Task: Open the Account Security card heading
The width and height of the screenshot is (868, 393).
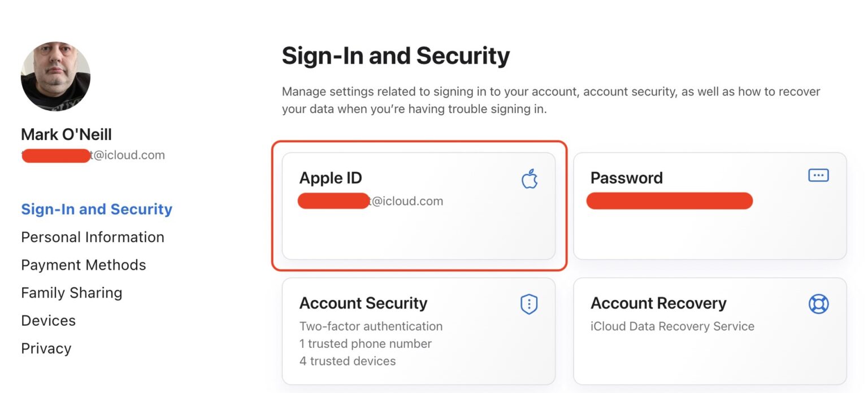Action: (363, 303)
